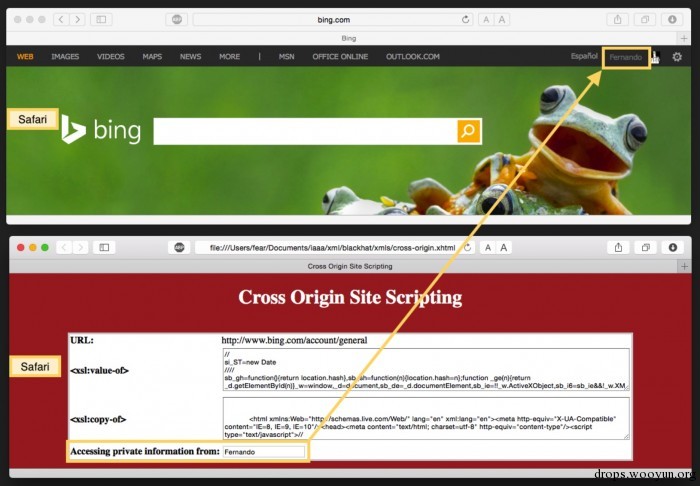Viewport: 700px width, 486px height.
Task: Open the share menu in the Cross Origin window
Action: click(x=618, y=247)
